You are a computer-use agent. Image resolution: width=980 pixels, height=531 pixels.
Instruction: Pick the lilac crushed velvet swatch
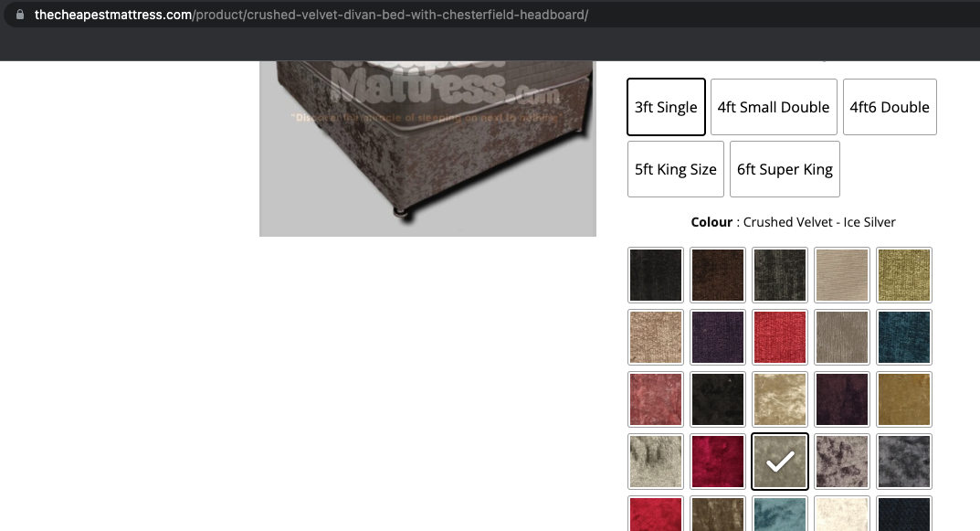pos(842,462)
